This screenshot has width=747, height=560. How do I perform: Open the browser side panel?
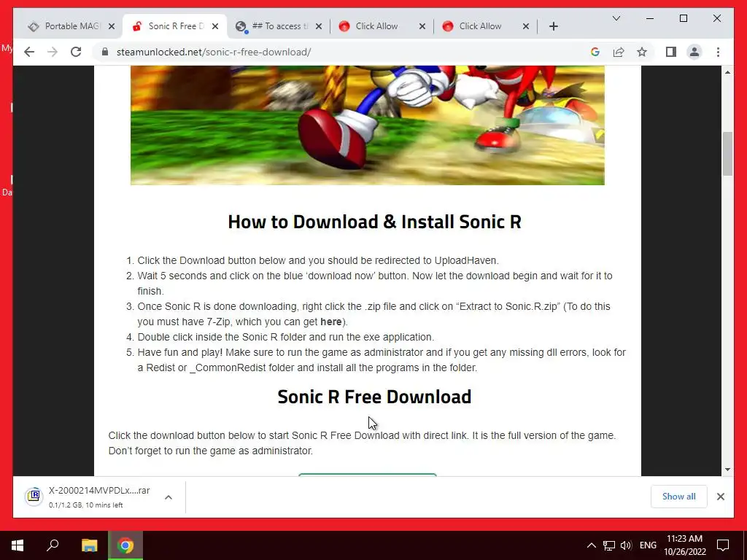coord(671,52)
